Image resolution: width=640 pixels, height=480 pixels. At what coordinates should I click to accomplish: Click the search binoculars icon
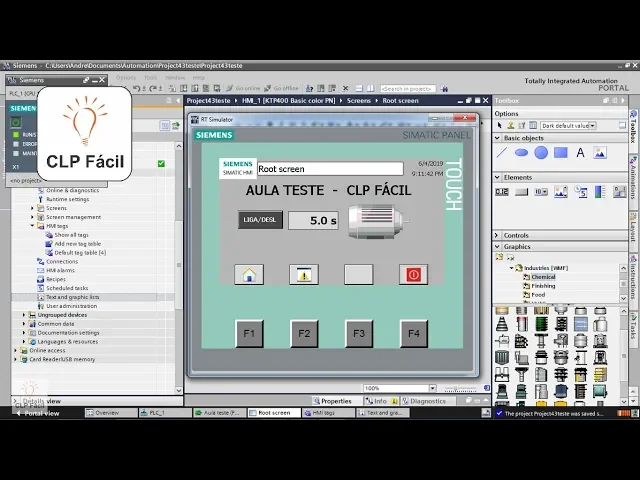444,89
